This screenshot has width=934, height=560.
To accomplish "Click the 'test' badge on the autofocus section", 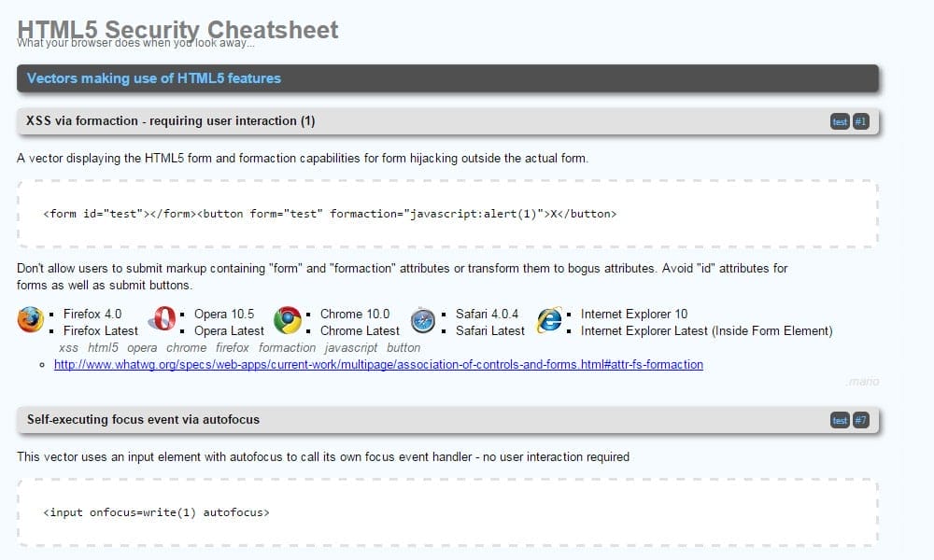I will (840, 420).
